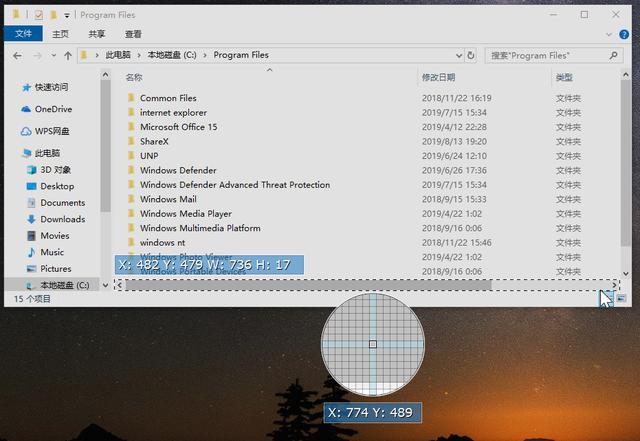Screen dimensions: 640x441
Task: Click the Back navigation arrow
Action: coord(17,56)
